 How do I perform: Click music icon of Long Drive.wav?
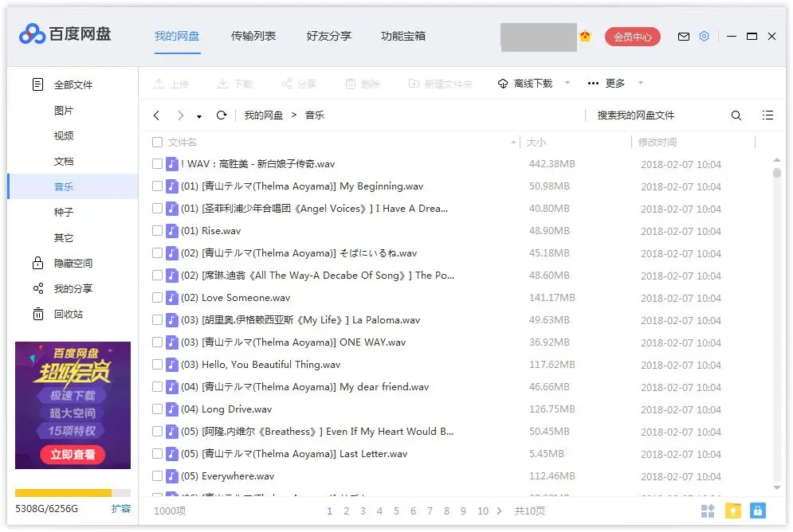pos(172,409)
